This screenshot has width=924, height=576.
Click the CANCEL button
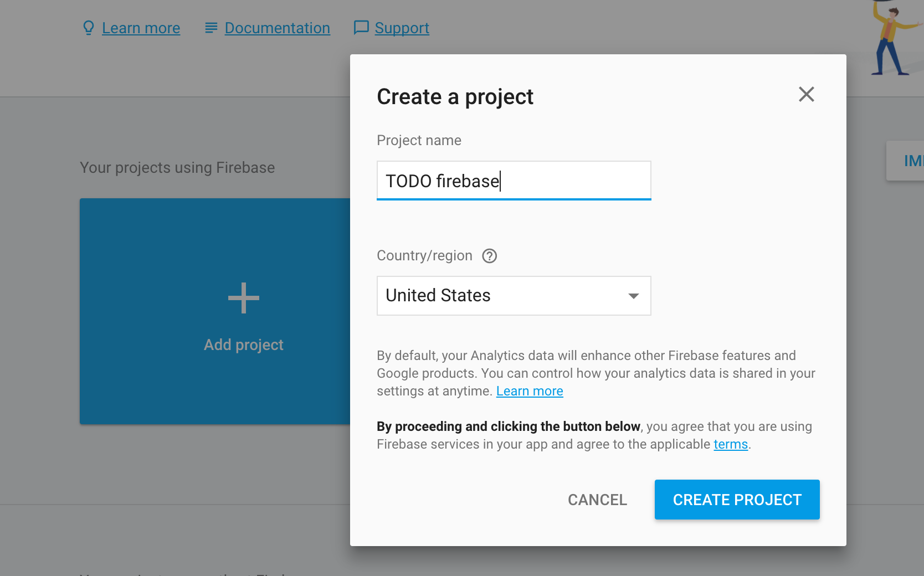click(597, 500)
